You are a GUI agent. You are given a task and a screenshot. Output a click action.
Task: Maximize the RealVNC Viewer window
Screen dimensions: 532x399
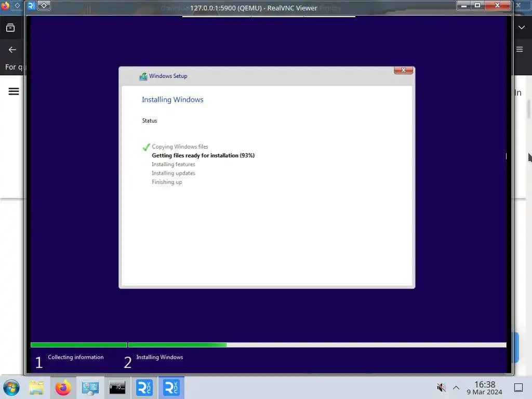477,5
